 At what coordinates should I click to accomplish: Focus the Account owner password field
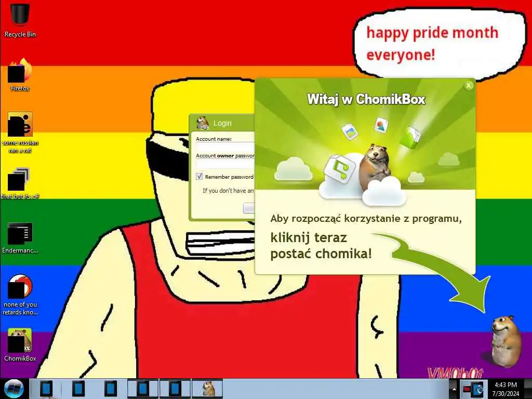(225, 164)
